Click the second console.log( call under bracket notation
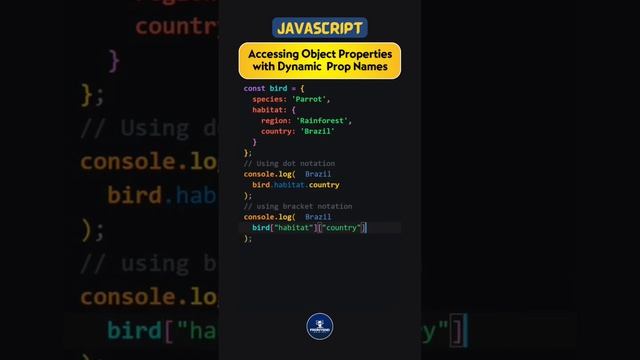Viewport: 640px width, 360px height. coord(269,217)
